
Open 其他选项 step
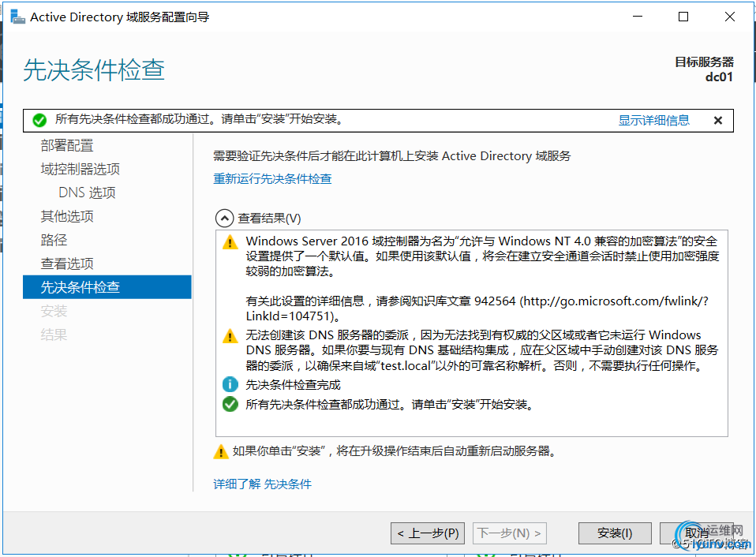67,216
